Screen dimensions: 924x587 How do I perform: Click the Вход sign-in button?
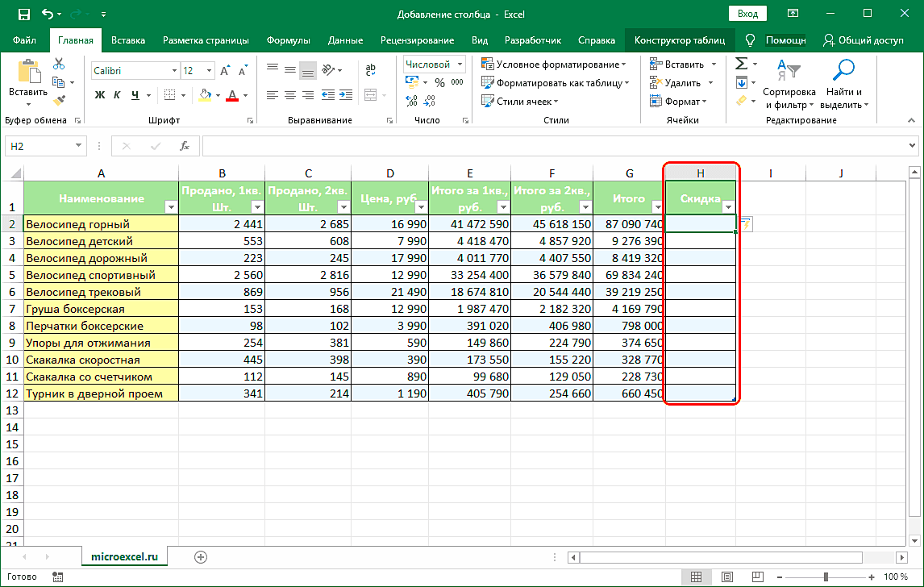[x=747, y=14]
